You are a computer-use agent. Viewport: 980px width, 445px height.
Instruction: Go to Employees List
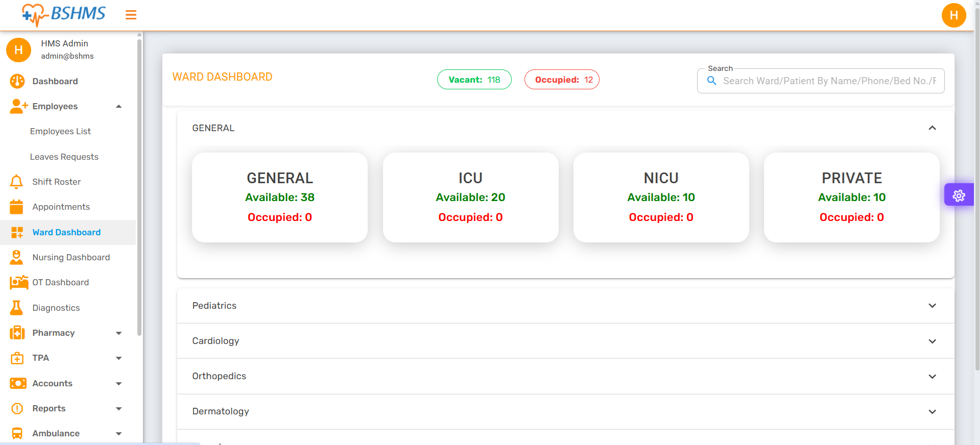(x=60, y=131)
